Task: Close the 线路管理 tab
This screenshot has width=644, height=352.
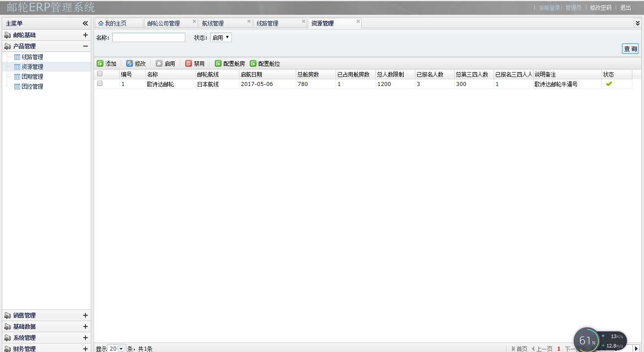Action: click(303, 21)
